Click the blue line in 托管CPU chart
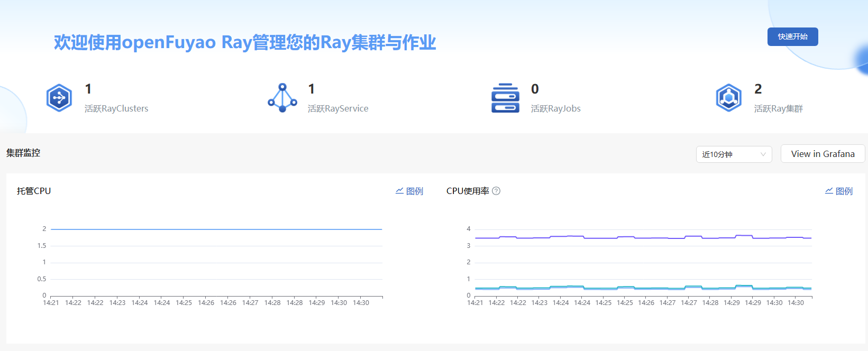The height and width of the screenshot is (351, 868). point(216,229)
